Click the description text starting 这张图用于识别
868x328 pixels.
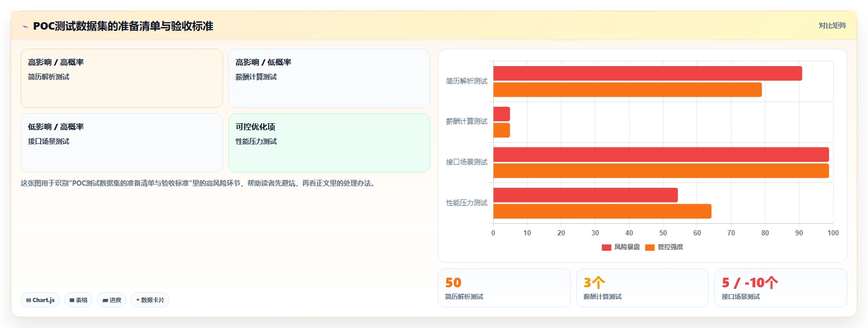(x=199, y=184)
